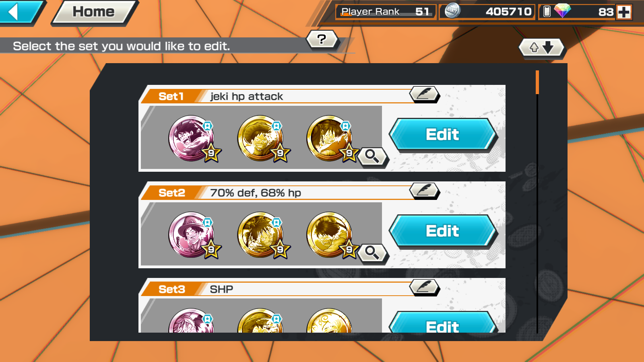Tap the coin currency counter
Viewport: 644px width, 362px height.
[487, 12]
